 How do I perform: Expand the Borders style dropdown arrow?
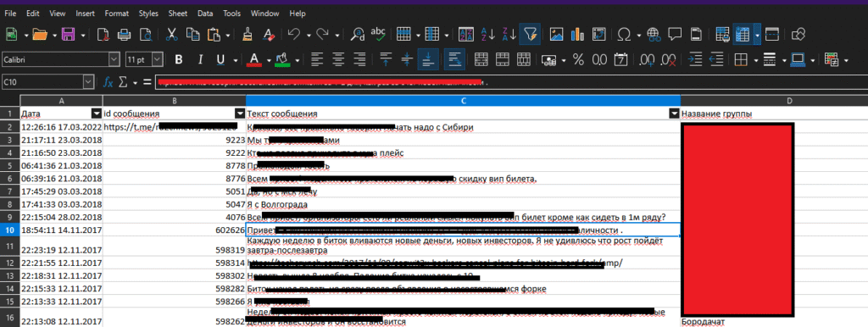click(784, 60)
